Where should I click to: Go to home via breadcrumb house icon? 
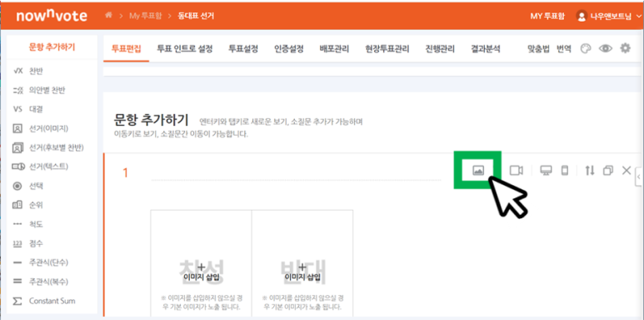coord(109,16)
